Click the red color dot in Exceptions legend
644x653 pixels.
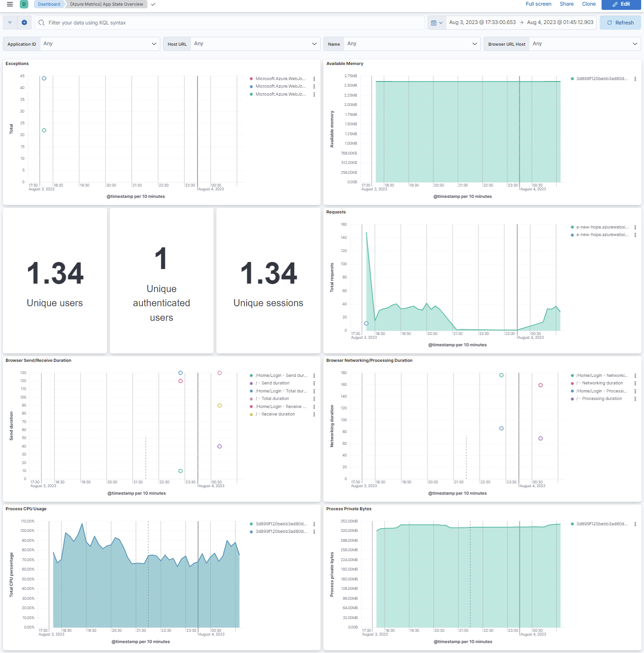pos(251,79)
